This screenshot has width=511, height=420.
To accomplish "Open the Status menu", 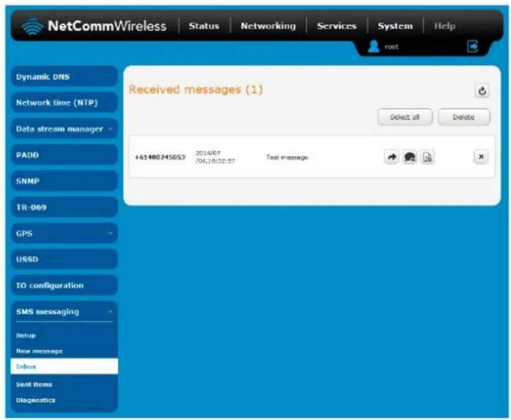I will 204,26.
